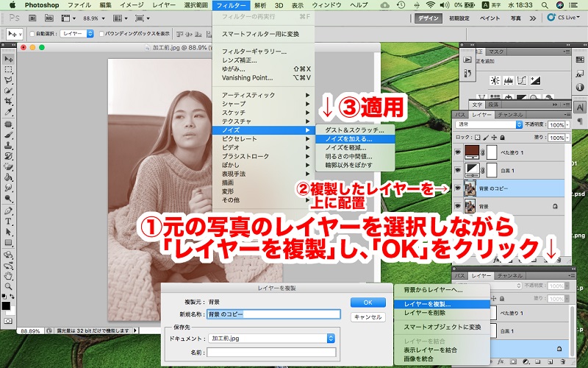This screenshot has width=588, height=368.
Task: Open the screen mode dropdown
Action: (x=142, y=18)
